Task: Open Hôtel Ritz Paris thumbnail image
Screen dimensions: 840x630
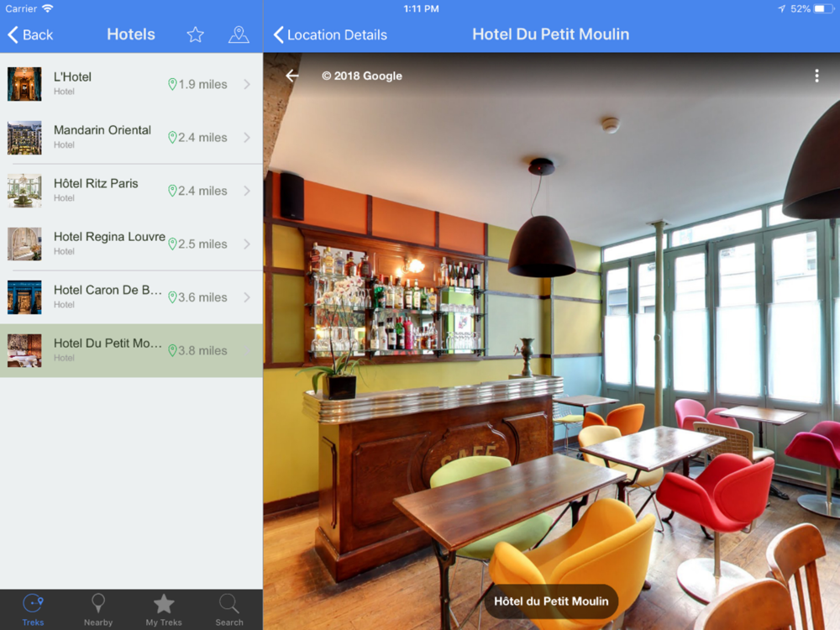Action: (x=24, y=191)
